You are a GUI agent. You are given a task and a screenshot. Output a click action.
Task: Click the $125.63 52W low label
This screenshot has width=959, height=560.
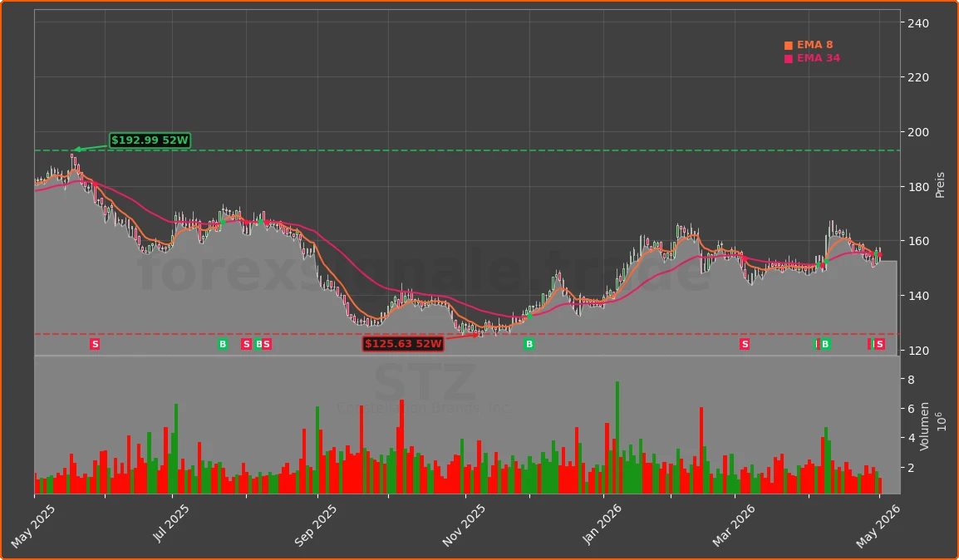[403, 344]
